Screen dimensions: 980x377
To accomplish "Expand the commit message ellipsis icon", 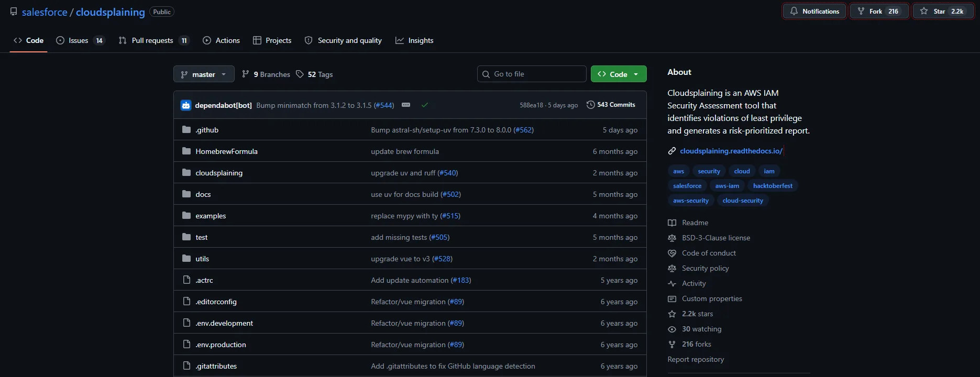I will (x=406, y=105).
